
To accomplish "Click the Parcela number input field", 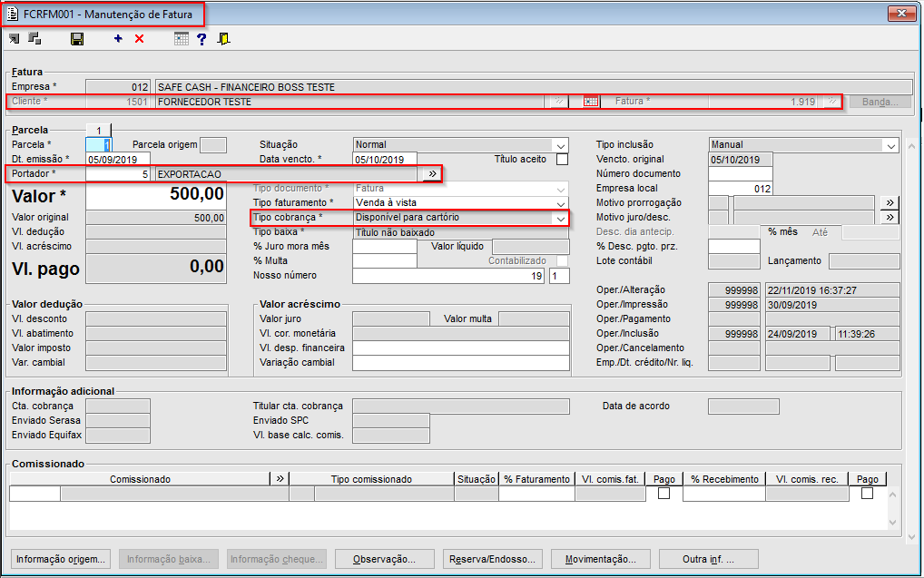I will point(98,145).
